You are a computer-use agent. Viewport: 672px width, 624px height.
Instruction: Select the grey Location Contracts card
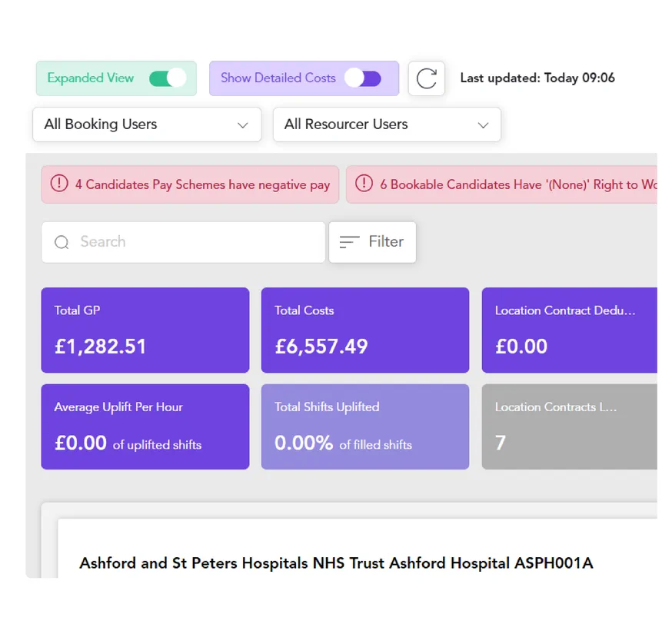point(570,427)
